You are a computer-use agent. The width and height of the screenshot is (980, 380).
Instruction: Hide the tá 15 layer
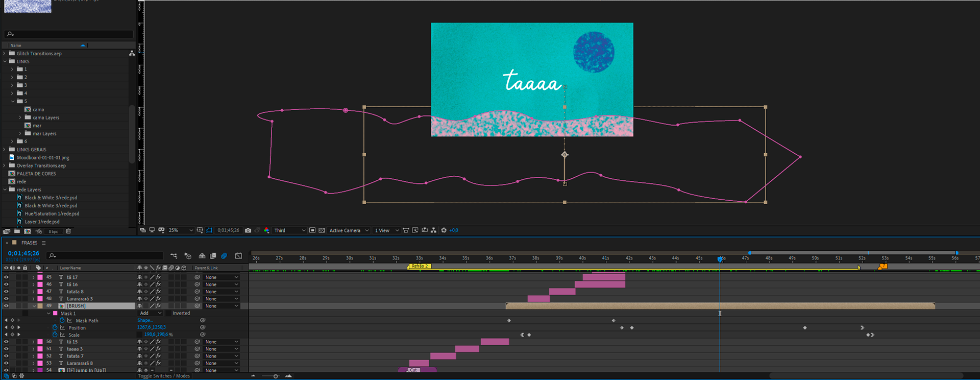[x=6, y=342]
